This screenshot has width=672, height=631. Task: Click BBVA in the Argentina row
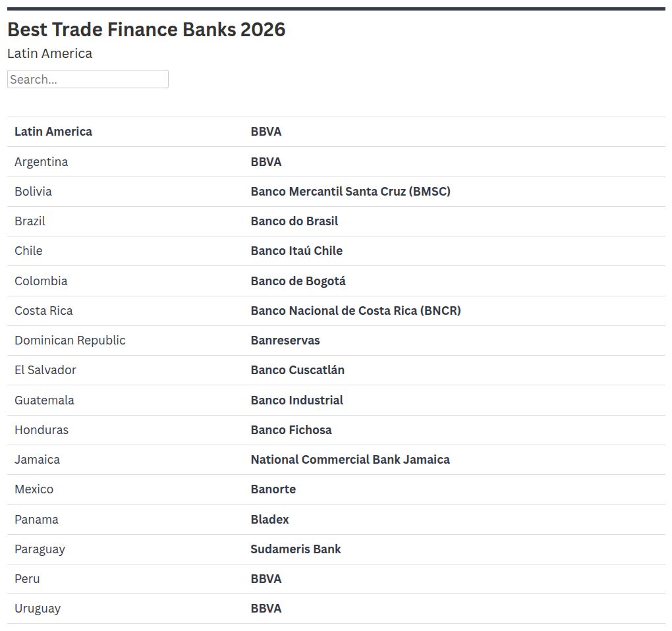tap(266, 161)
